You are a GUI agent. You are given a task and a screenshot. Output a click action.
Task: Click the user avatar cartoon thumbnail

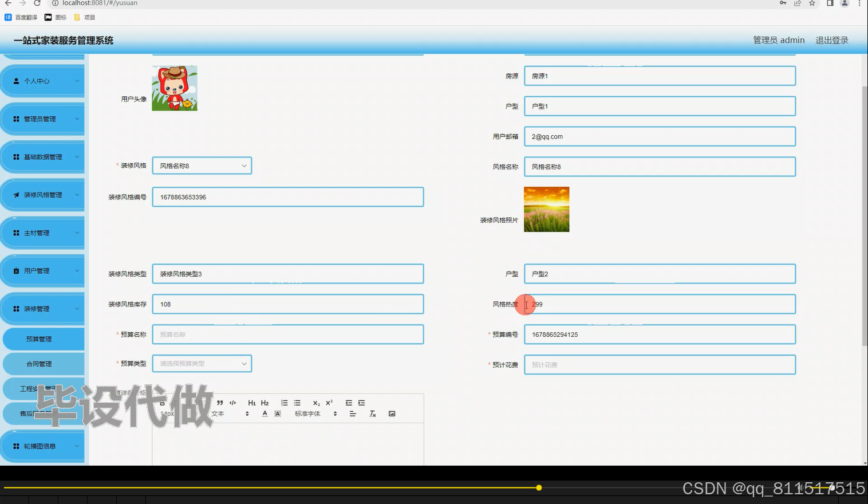point(175,88)
